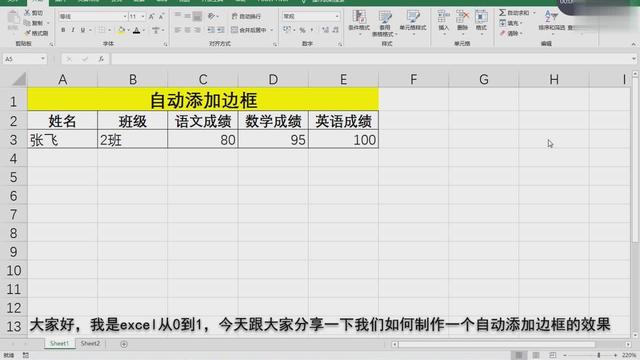Expand the formula bar with its chevron
The width and height of the screenshot is (640, 360).
634,59
